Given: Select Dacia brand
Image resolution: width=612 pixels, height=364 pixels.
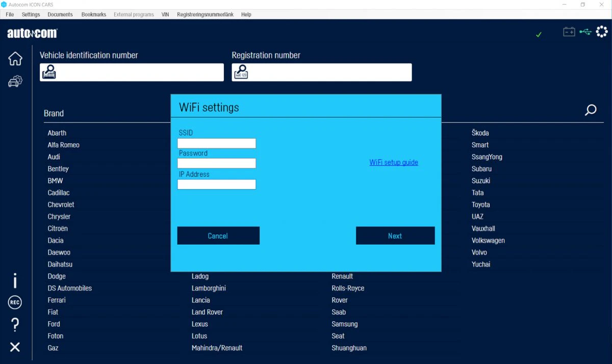Looking at the screenshot, I should pyautogui.click(x=56, y=241).
